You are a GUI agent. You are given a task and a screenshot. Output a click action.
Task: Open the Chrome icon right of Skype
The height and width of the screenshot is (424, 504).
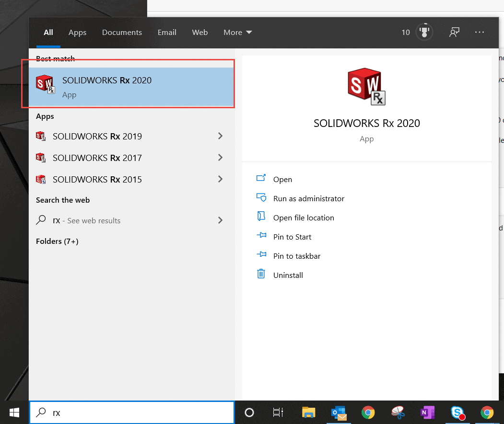[x=487, y=413]
